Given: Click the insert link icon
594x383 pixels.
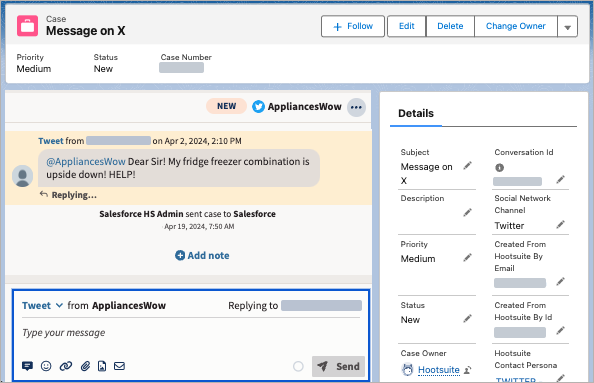Looking at the screenshot, I should [x=66, y=366].
